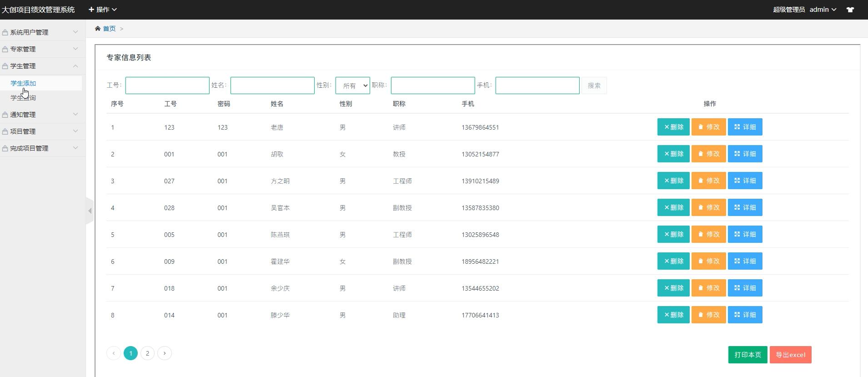View details of 余少庆
868x377 pixels.
pos(745,288)
